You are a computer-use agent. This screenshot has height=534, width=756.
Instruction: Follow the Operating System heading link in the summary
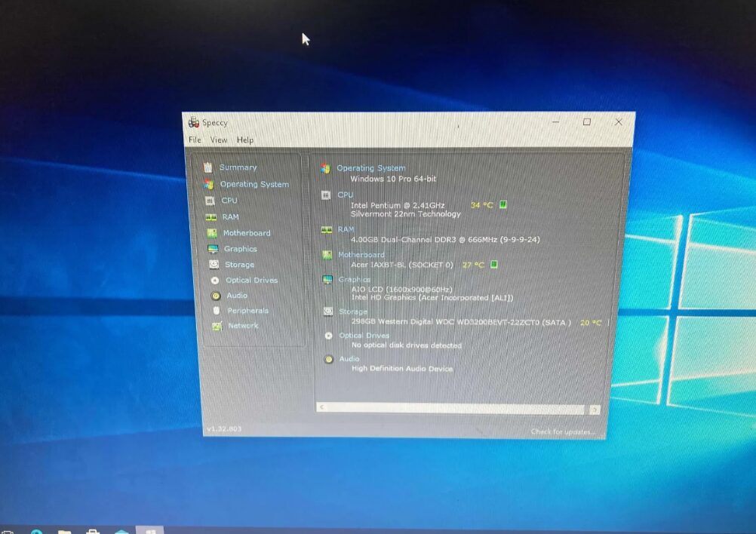point(370,168)
